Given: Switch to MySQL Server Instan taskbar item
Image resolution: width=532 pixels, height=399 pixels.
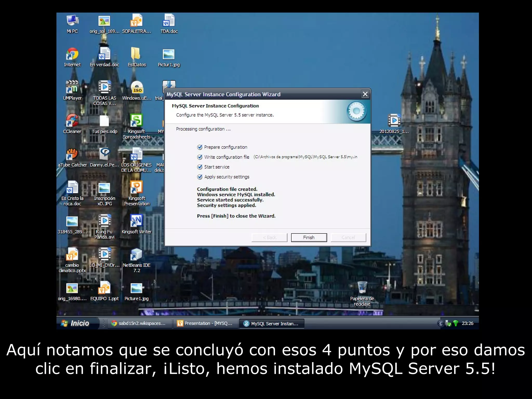Looking at the screenshot, I should (271, 323).
